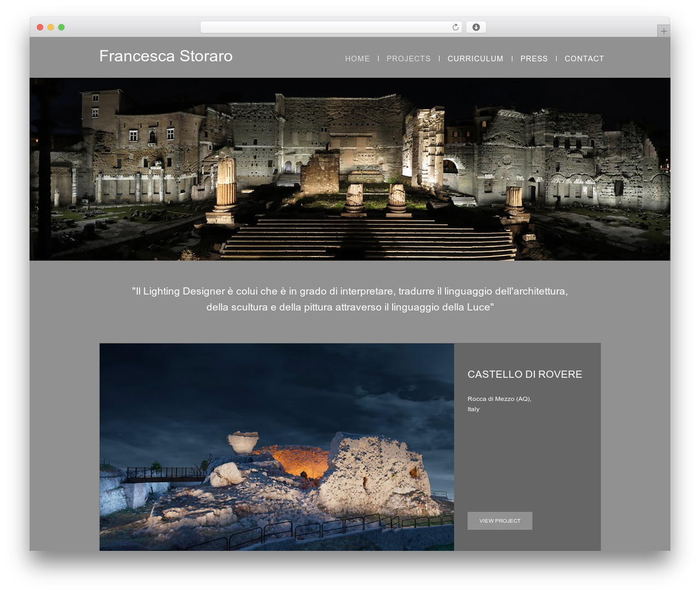This screenshot has height=593, width=700.
Task: Click the Roman forum hero banner image
Action: [x=350, y=169]
